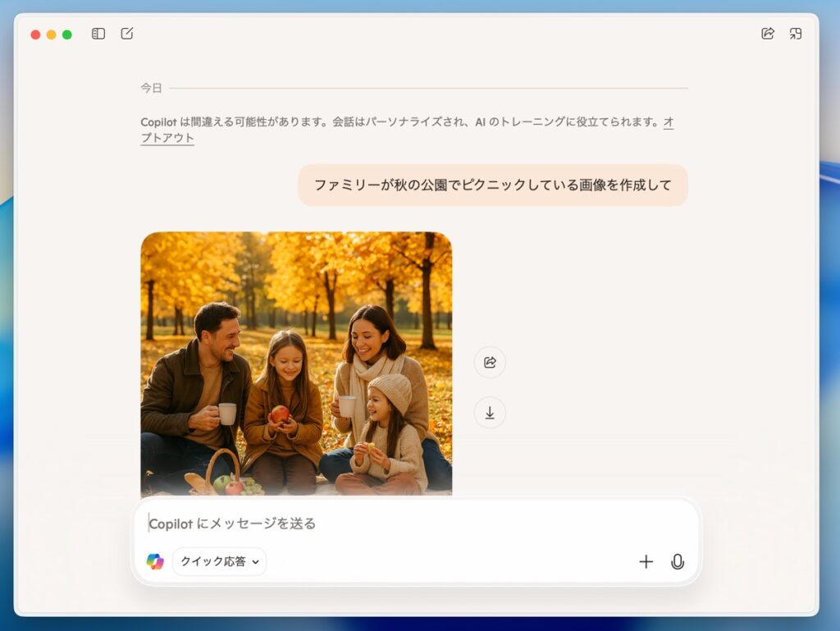Click the colorful Copilot logo icon
This screenshot has width=840, height=631.
(x=155, y=561)
